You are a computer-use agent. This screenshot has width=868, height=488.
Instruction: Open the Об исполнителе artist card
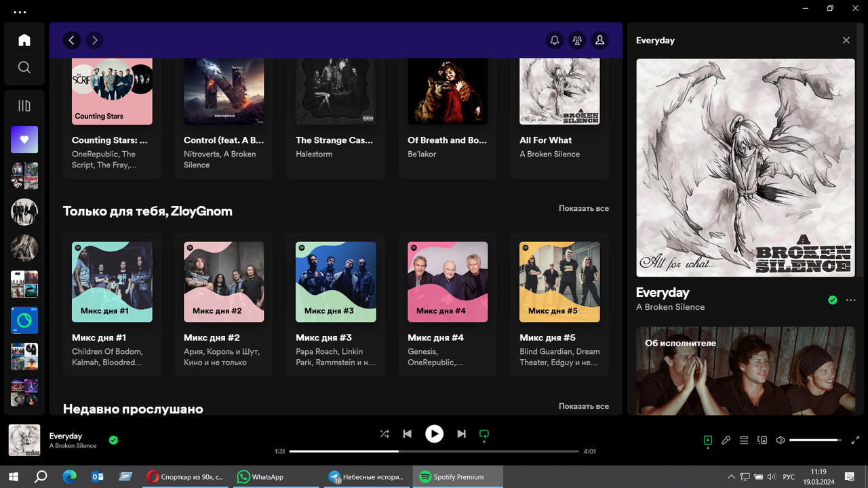click(745, 371)
